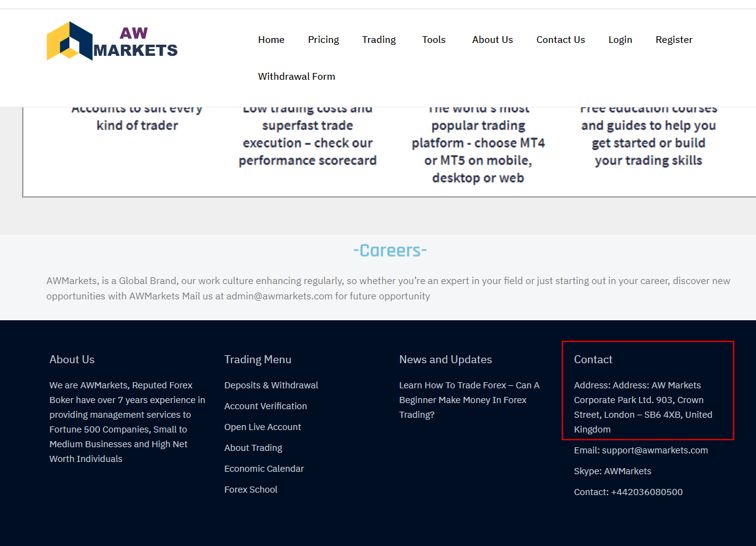Click the Careers paragraph mentioning admin@awmarkets.com

click(388, 288)
